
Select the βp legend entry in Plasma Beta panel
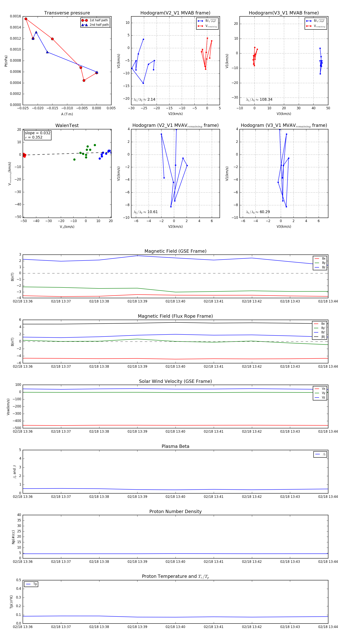click(x=320, y=454)
